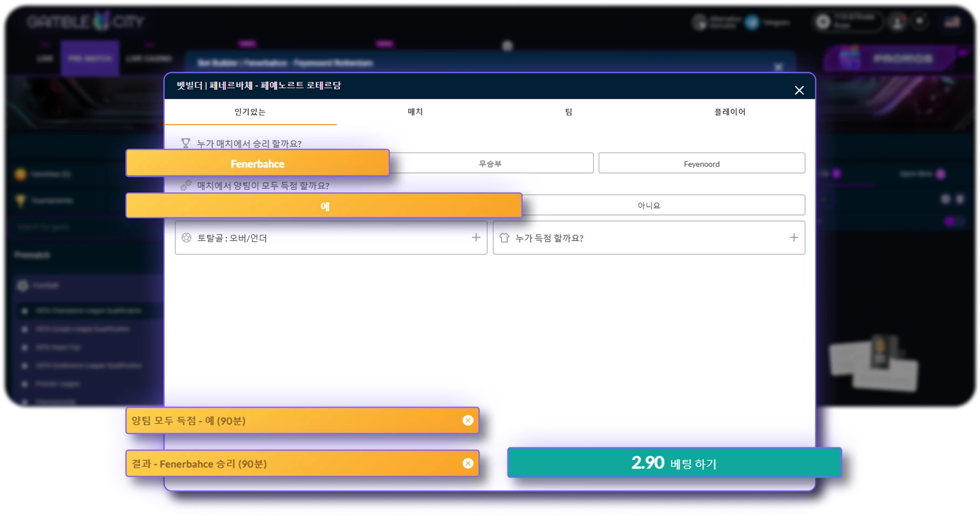Click 양팀 모두 득점 - 예 (90분) text
Screen dimensions: 980x525
[188, 420]
